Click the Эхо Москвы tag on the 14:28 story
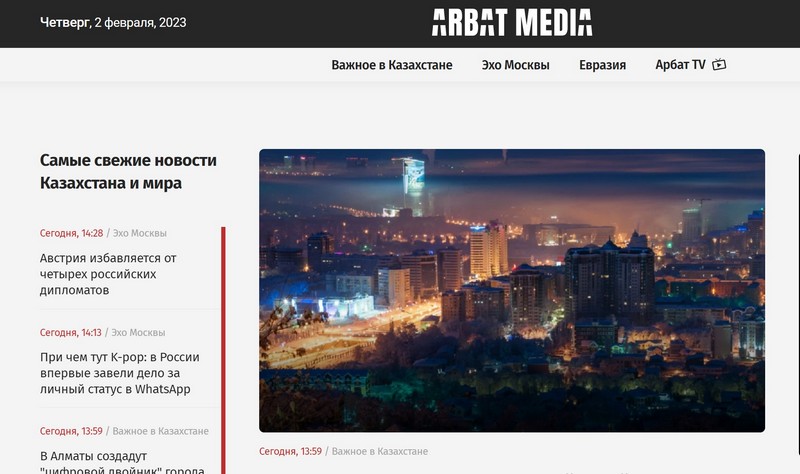This screenshot has width=800, height=474. coord(138,233)
